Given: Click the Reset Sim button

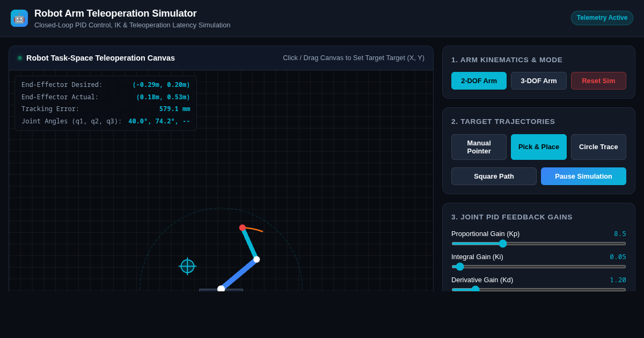Looking at the screenshot, I should pos(598,80).
